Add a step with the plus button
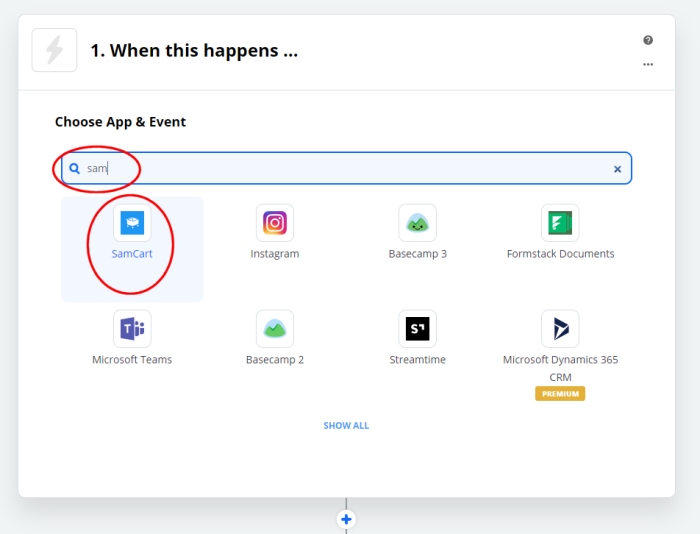The image size is (700, 534). click(346, 519)
